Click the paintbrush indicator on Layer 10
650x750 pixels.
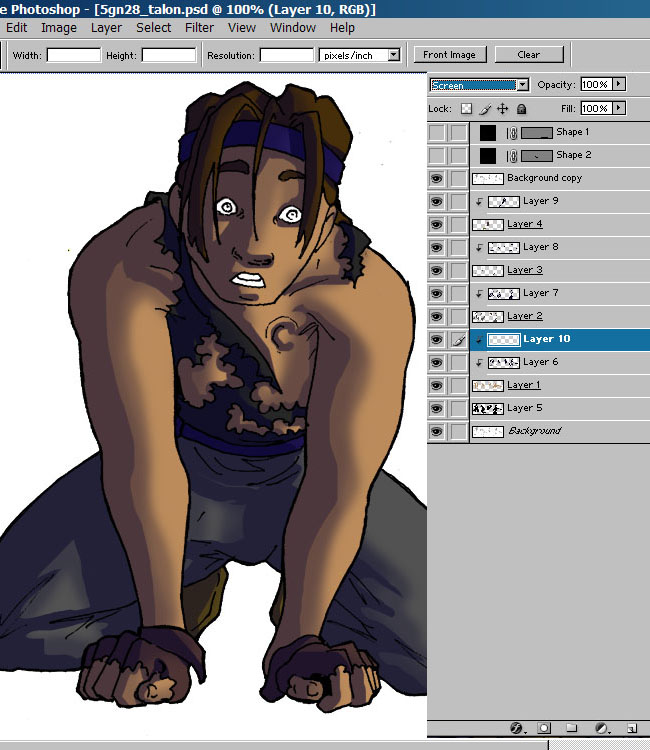[459, 340]
